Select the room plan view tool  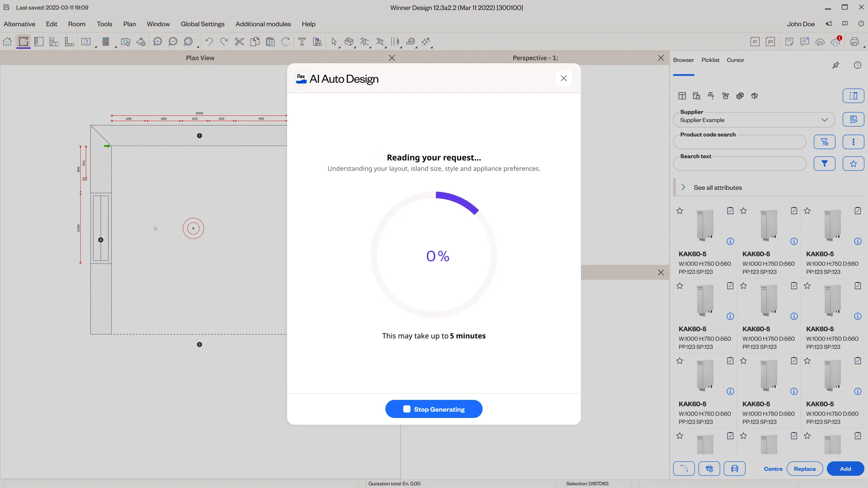24,42
